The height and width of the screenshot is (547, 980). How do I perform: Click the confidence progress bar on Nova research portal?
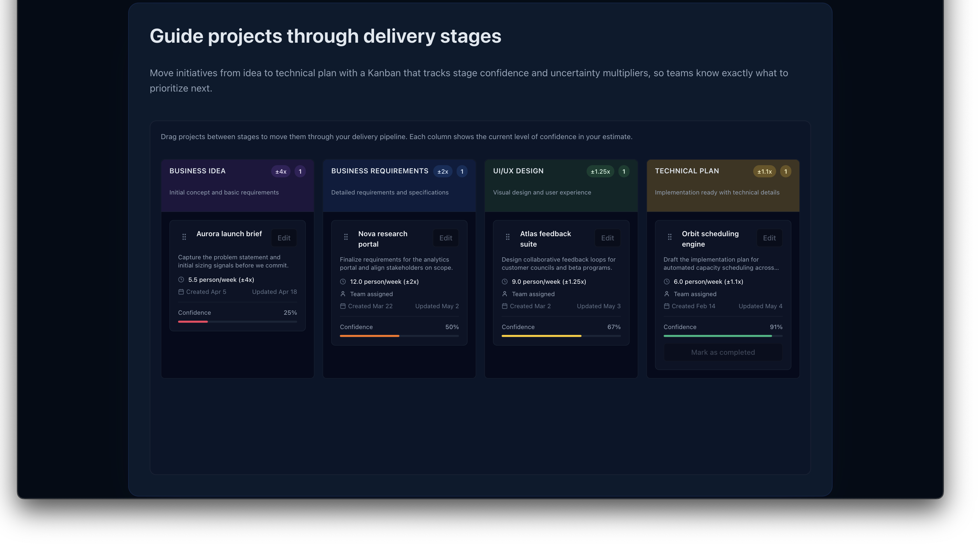coord(399,336)
